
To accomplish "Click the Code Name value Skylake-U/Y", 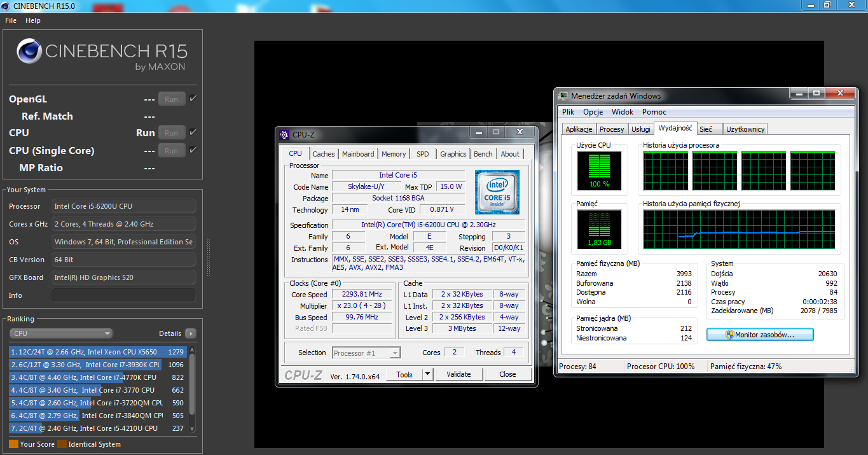I will pyautogui.click(x=366, y=187).
